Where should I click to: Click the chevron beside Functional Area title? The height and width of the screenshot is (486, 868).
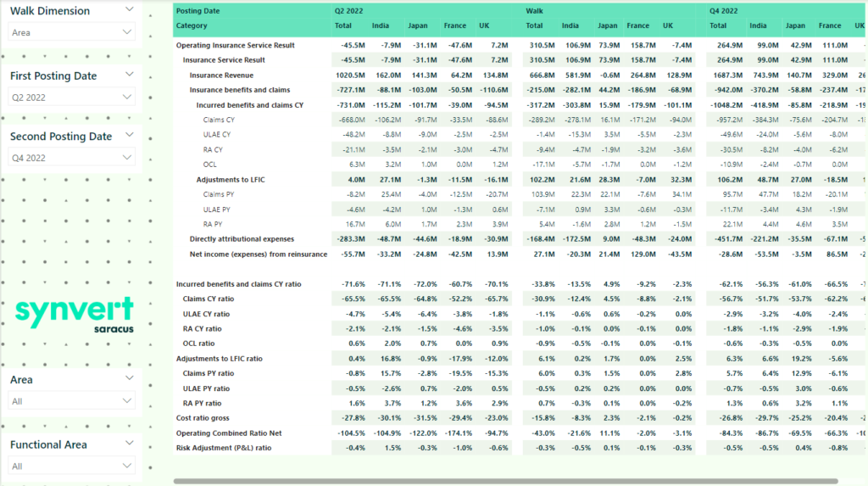[129, 444]
